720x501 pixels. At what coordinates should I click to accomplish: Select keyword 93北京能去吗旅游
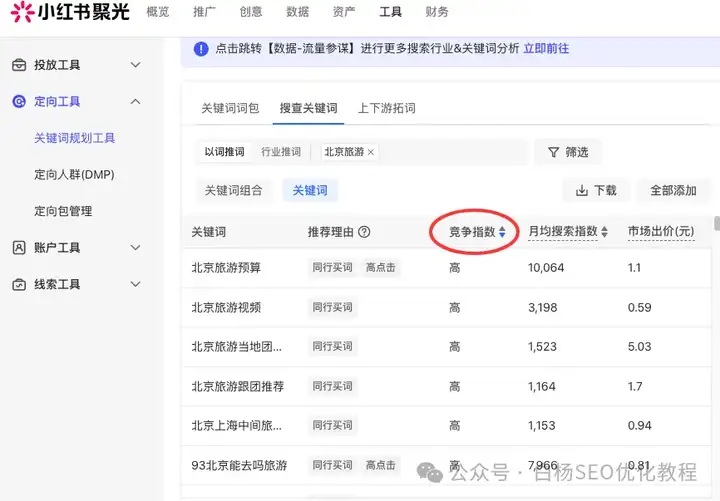point(239,465)
